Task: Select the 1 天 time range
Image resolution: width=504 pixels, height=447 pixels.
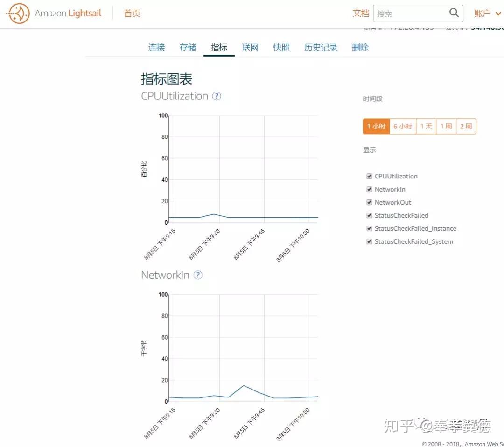Action: 426,126
